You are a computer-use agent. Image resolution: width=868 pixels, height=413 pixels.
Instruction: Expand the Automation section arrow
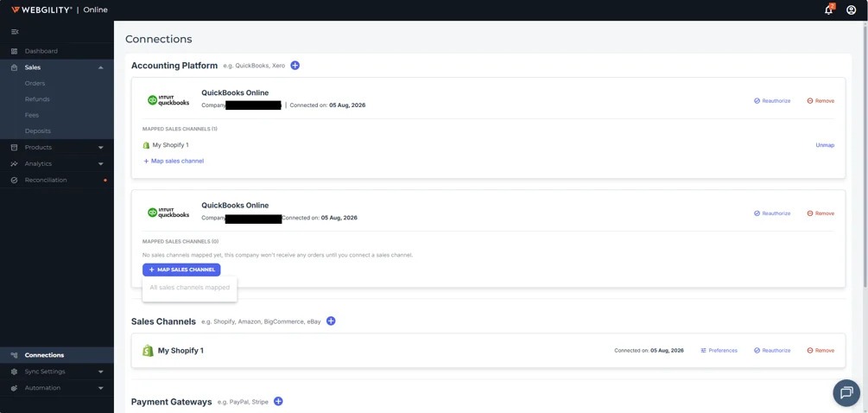(x=101, y=388)
